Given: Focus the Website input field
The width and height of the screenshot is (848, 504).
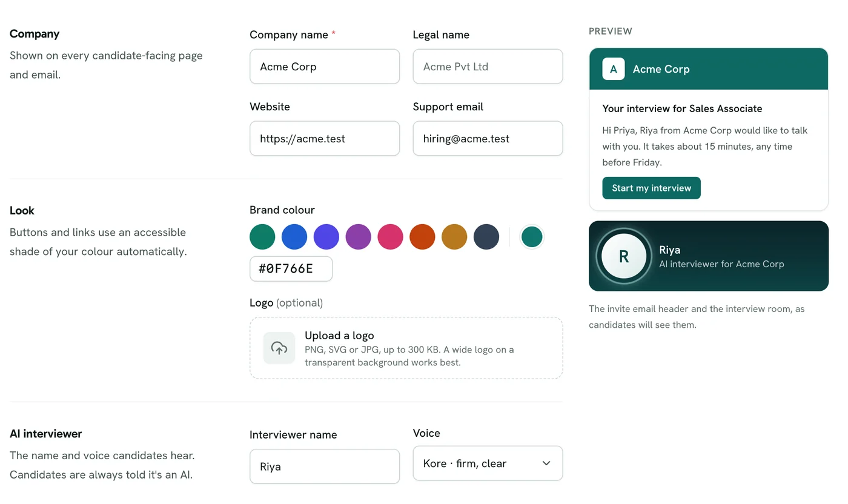Looking at the screenshot, I should tap(325, 139).
